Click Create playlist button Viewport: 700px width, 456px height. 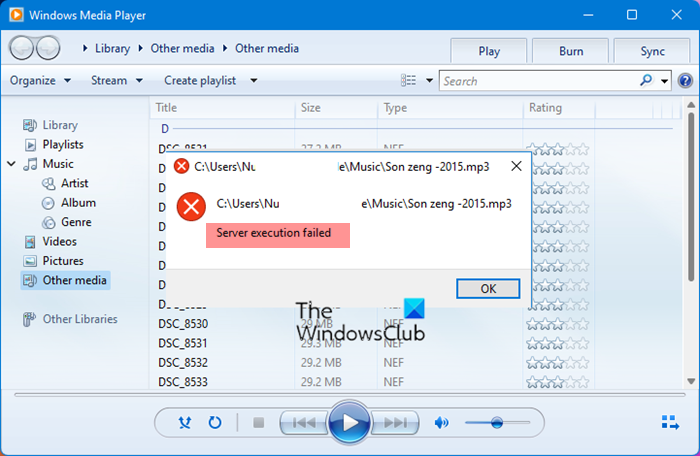point(200,80)
